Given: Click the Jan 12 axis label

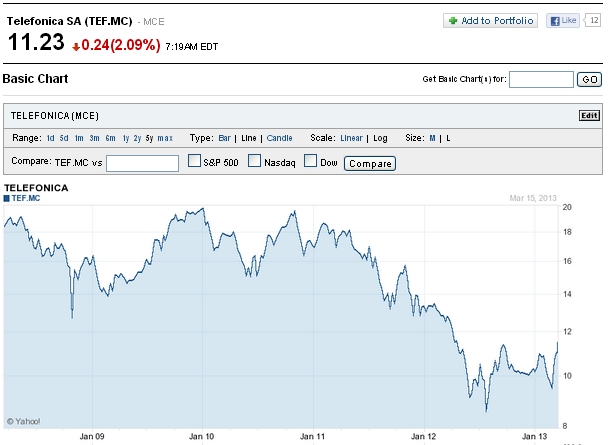Looking at the screenshot, I should coord(423,436).
